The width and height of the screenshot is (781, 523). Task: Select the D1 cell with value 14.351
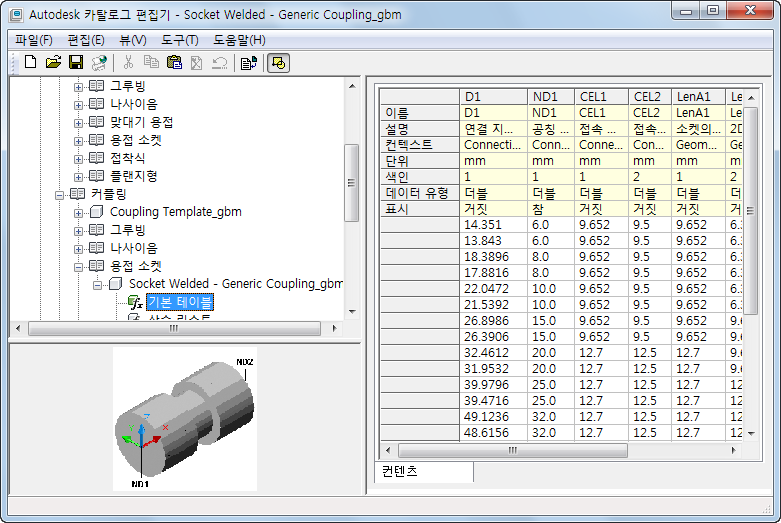[x=493, y=225]
